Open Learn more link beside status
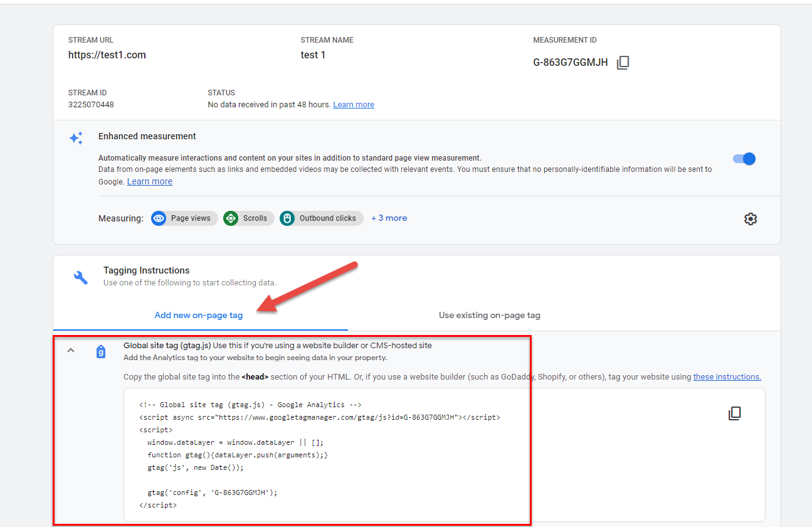 point(354,105)
